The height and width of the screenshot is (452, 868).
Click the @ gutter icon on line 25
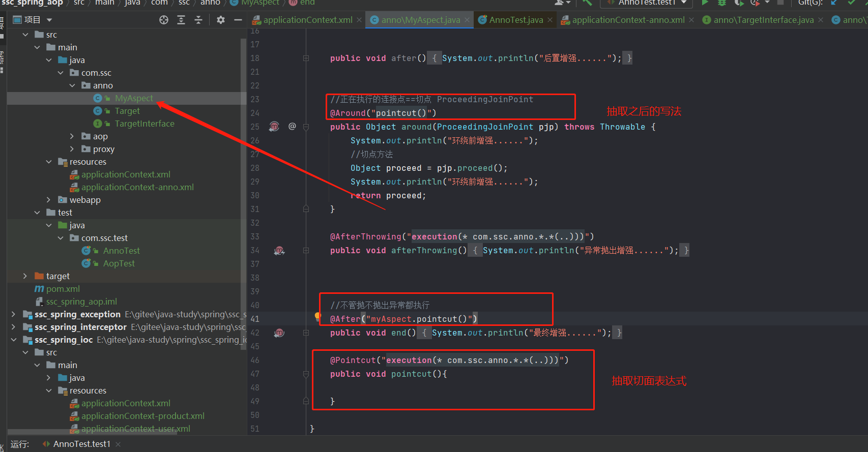click(x=292, y=126)
